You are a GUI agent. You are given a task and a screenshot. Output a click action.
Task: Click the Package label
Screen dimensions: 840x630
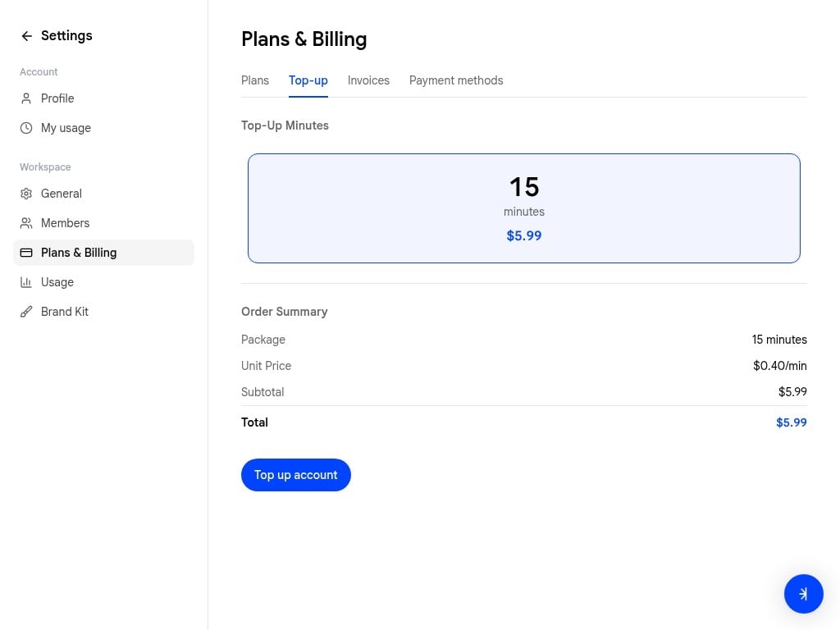tap(263, 340)
